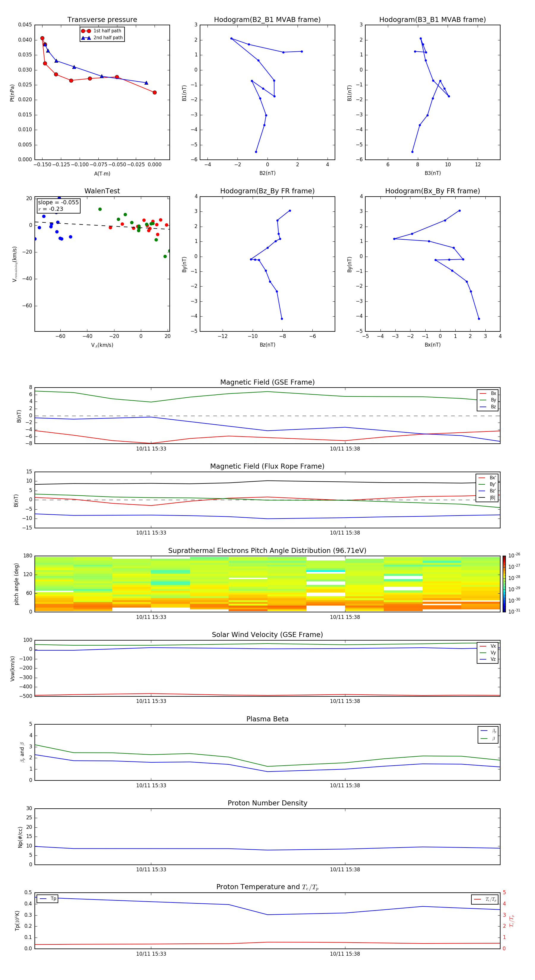Click the "Hodogram(Bx_By FR frame)" title
This screenshot has width=535, height=980.
(432, 191)
